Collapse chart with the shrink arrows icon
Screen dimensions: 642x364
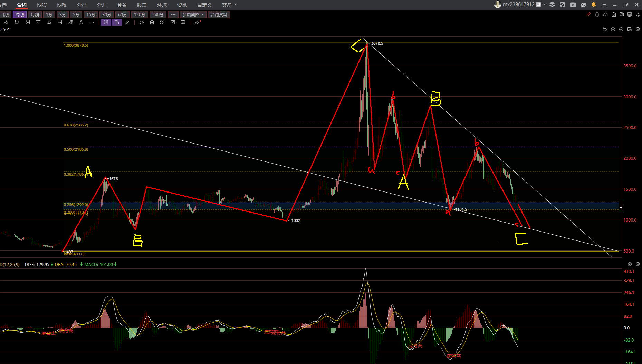coord(638,14)
